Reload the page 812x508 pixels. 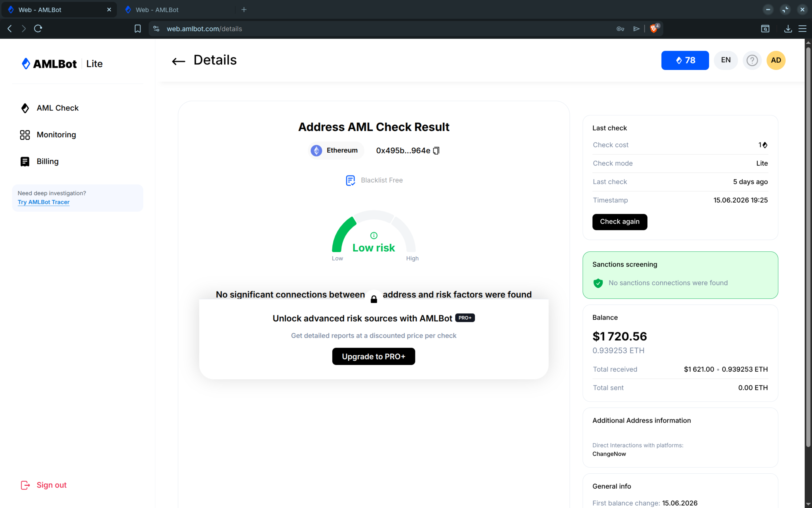(38, 29)
